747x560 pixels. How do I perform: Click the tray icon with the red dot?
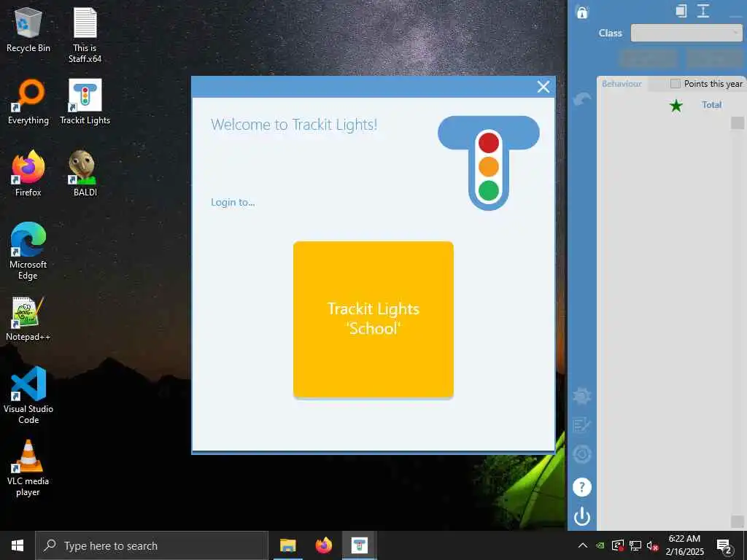617,545
